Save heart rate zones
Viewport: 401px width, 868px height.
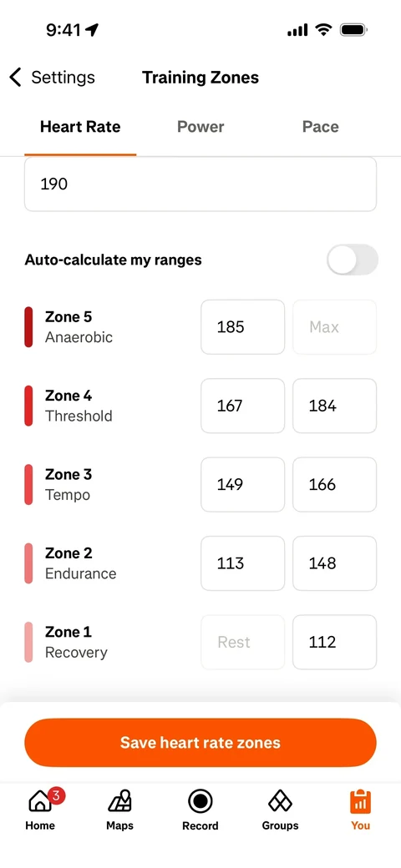coord(200,742)
